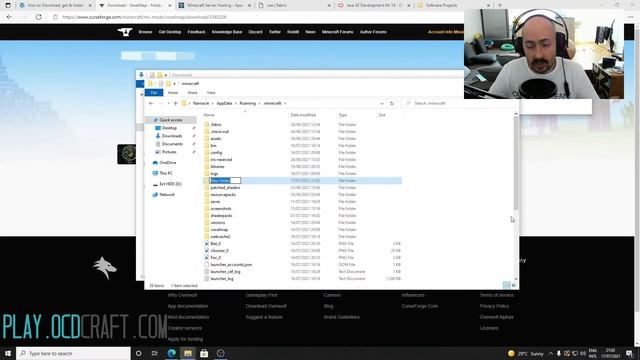Open the View ribbon tab
This screenshot has width=640, height=360.
coord(211,93)
